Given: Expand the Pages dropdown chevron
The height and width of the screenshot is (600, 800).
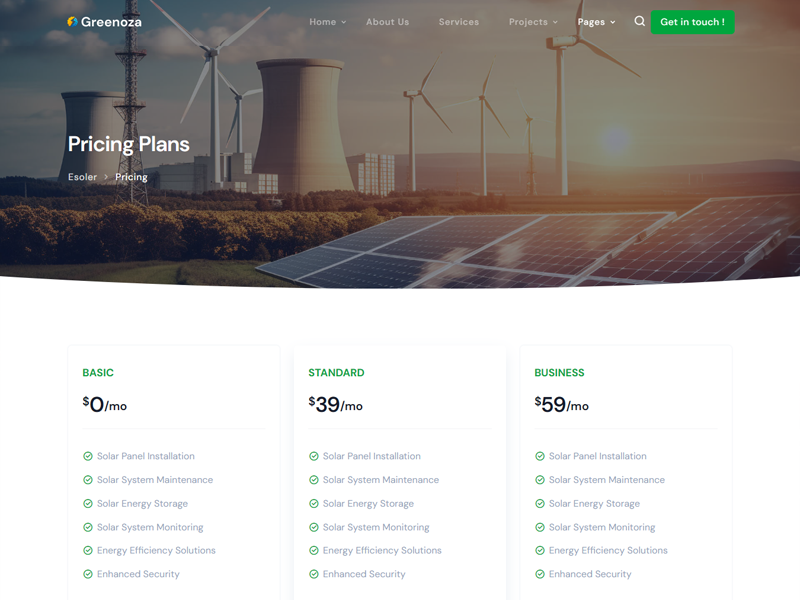Looking at the screenshot, I should [613, 22].
